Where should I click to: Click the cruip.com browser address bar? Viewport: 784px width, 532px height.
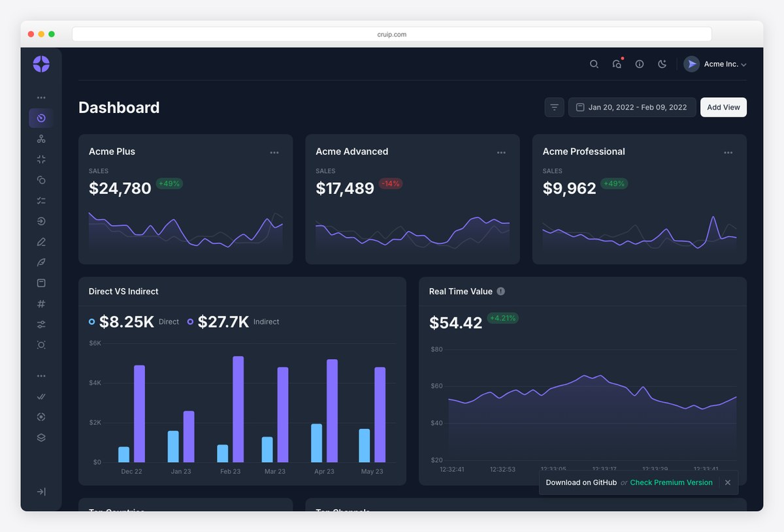tap(392, 34)
